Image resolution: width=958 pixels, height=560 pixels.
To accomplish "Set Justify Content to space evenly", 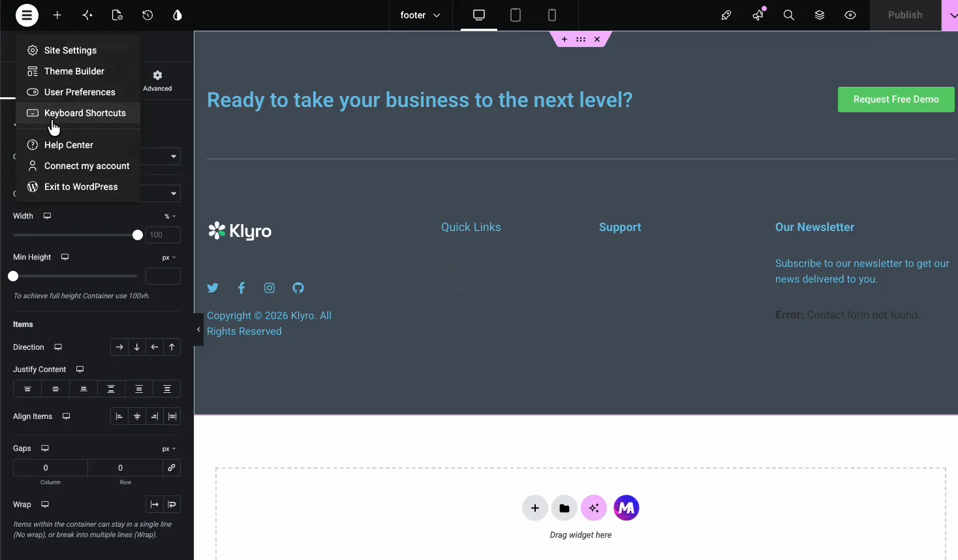I will (167, 389).
